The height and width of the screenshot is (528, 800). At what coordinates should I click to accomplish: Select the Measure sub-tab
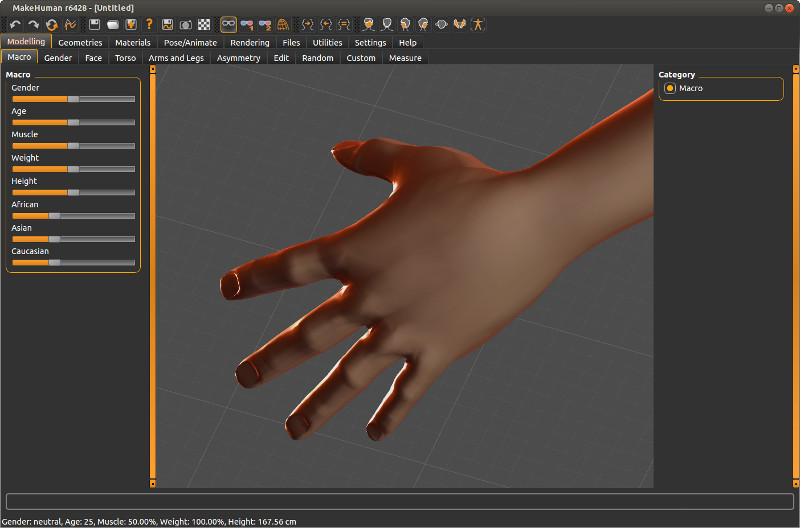pyautogui.click(x=405, y=58)
